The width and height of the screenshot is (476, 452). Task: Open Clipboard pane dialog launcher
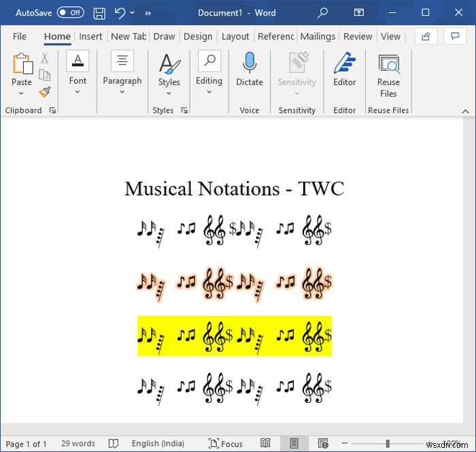pos(52,110)
